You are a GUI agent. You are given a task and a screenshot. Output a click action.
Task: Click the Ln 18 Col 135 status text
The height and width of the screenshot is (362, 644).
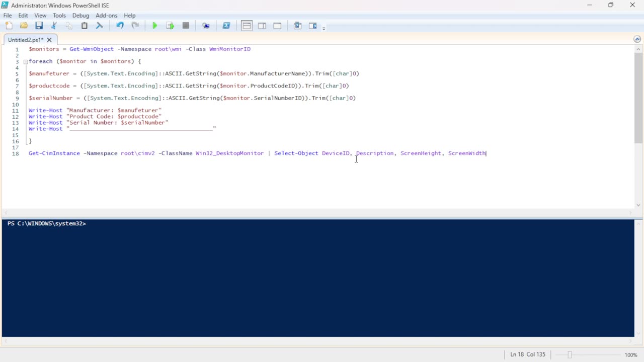(528, 354)
